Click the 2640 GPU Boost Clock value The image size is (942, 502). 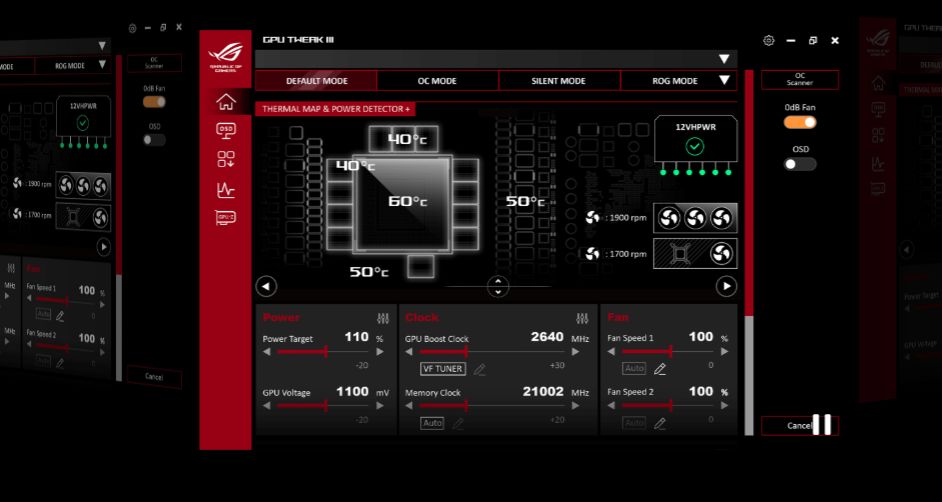pyautogui.click(x=547, y=337)
